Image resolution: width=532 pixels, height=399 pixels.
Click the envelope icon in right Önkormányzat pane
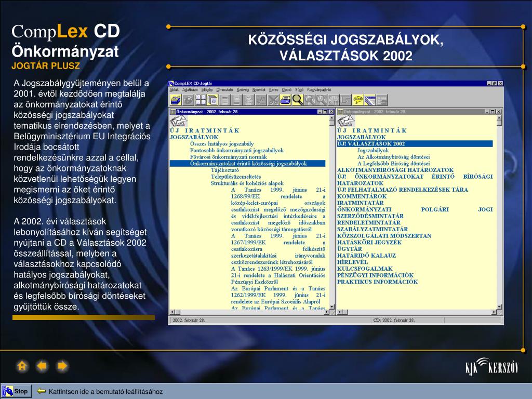(346, 121)
